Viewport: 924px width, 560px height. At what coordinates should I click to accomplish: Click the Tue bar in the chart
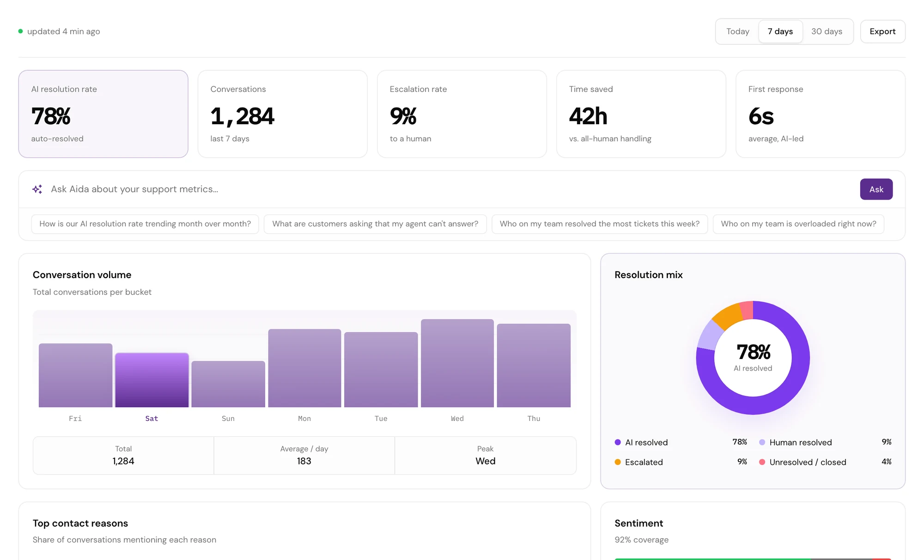[381, 370]
